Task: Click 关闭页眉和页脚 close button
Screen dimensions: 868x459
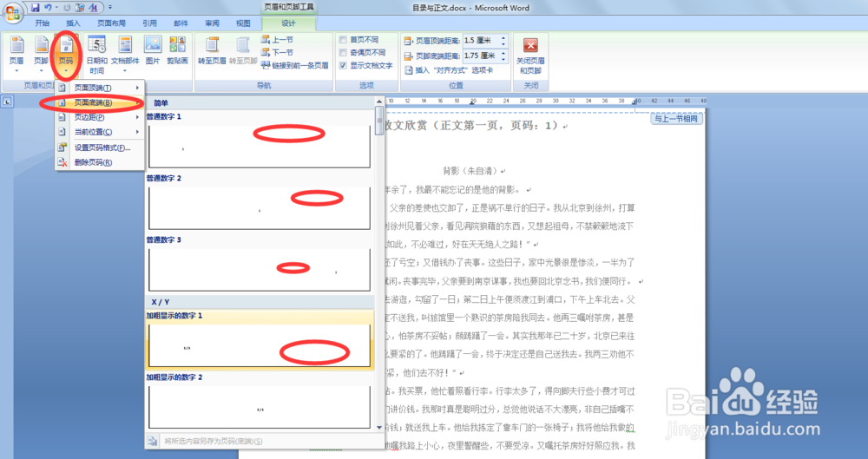Action: click(530, 55)
